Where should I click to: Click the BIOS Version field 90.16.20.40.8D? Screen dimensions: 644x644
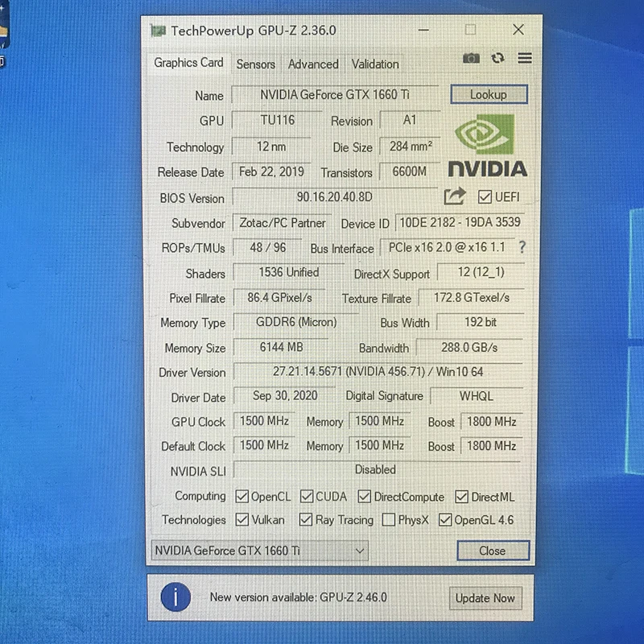pyautogui.click(x=335, y=196)
